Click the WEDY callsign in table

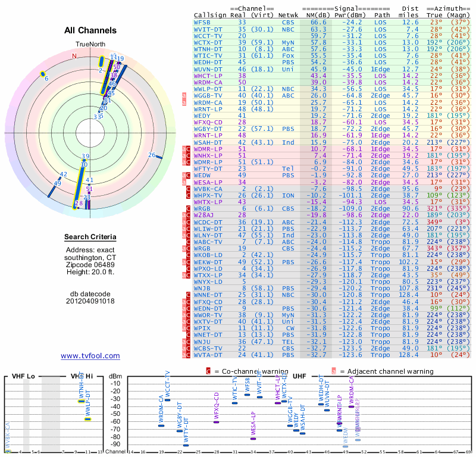(202, 115)
